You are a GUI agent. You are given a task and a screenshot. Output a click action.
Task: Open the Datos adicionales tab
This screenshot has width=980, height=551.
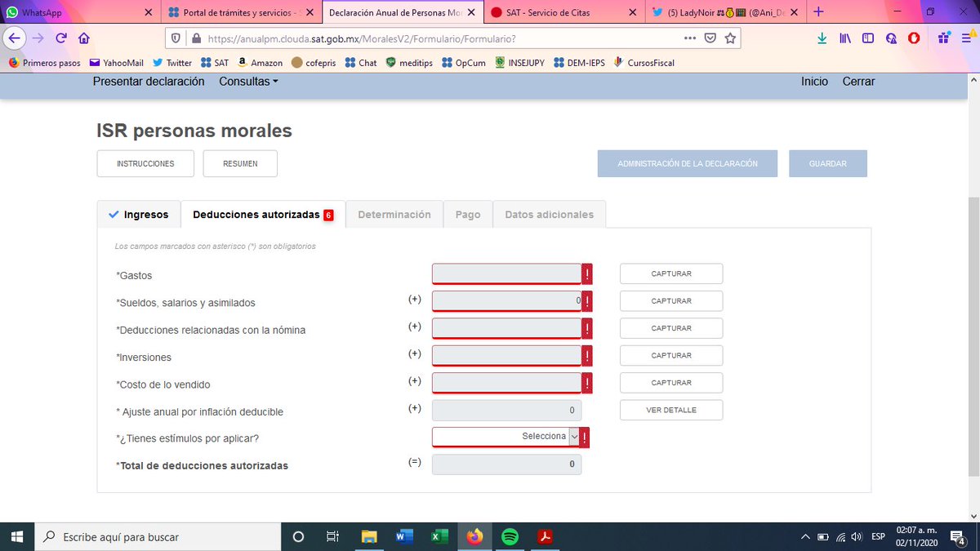click(x=550, y=215)
